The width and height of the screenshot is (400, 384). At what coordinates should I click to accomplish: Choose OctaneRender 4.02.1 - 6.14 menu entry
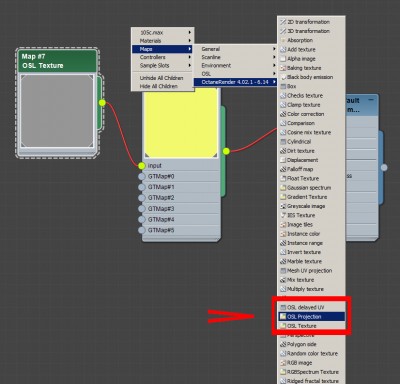click(x=235, y=82)
